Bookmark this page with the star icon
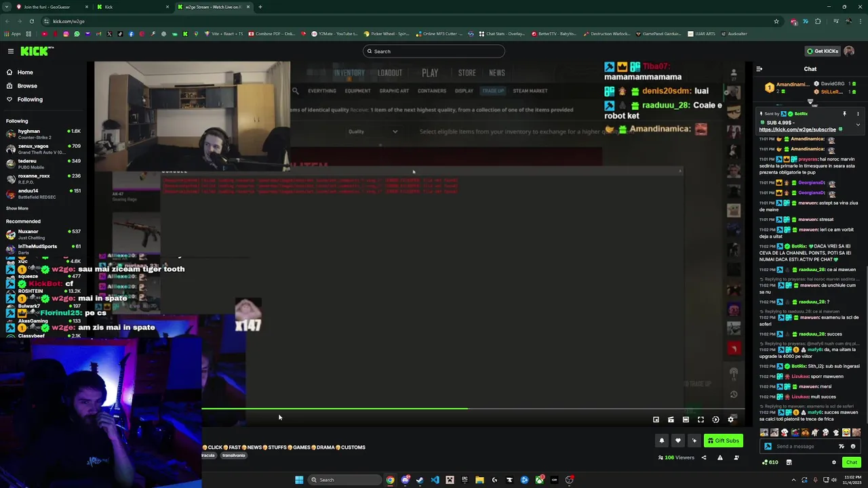Screen dimensions: 868x488 [776, 21]
